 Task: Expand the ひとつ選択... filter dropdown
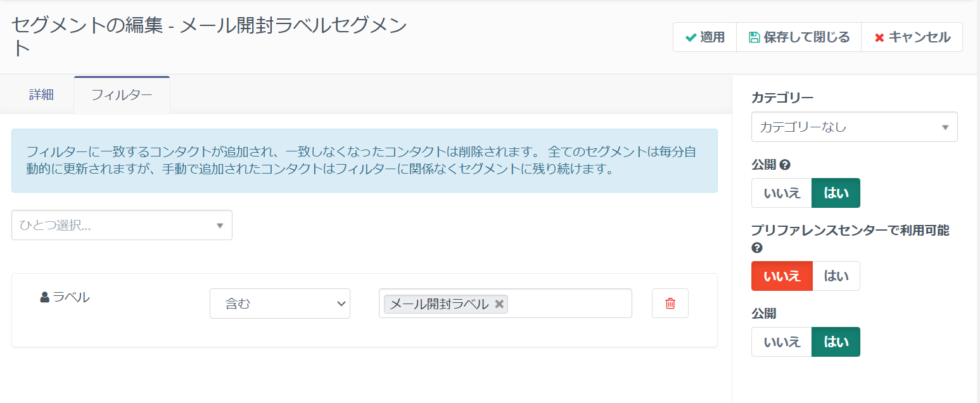[x=122, y=226]
